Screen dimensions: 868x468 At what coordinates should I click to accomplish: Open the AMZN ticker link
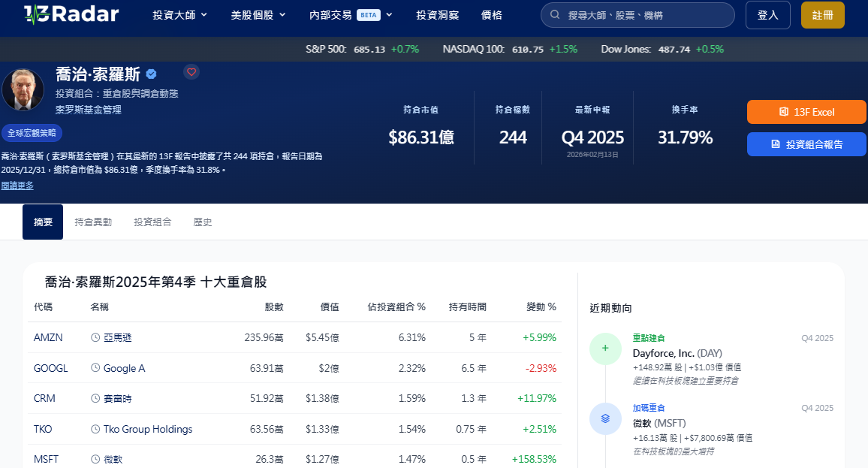48,337
